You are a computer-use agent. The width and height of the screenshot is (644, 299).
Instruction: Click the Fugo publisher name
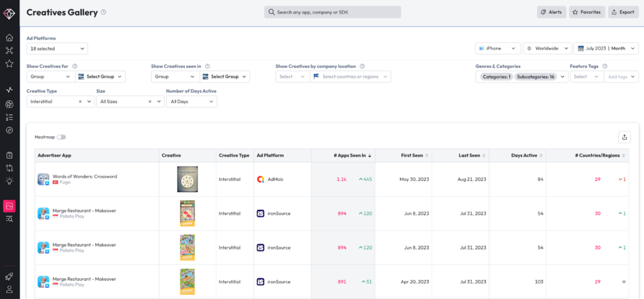[x=64, y=182]
